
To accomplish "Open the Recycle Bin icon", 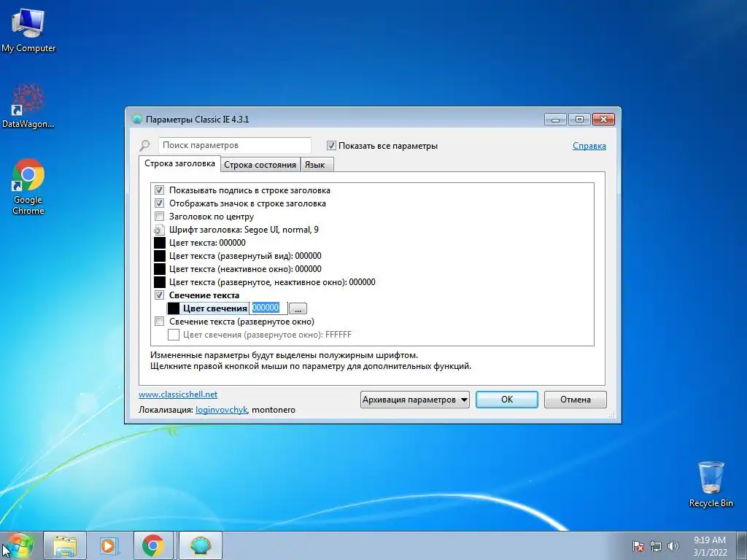I will coord(711,484).
